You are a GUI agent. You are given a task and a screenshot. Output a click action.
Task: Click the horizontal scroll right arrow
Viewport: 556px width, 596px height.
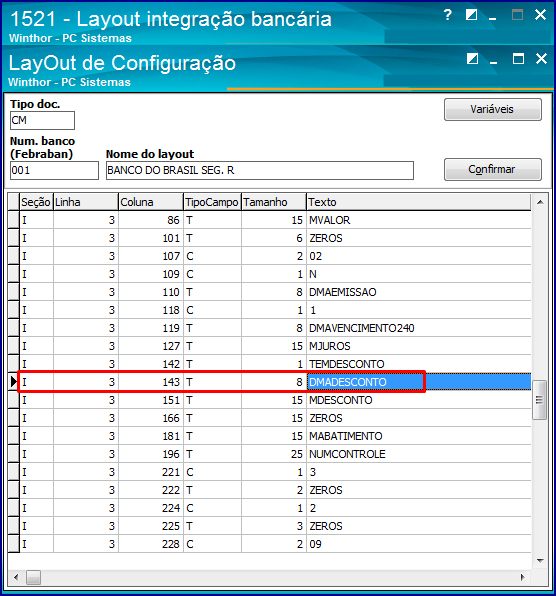(523, 577)
